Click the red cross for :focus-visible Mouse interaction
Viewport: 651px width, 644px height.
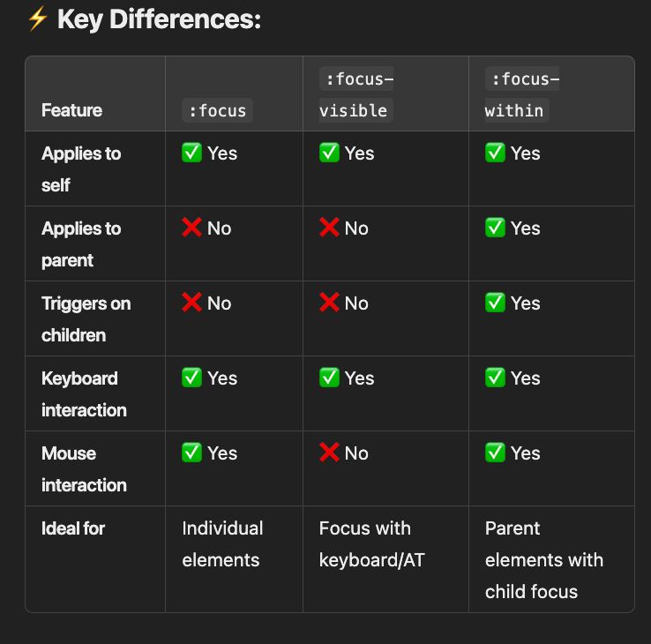329,453
